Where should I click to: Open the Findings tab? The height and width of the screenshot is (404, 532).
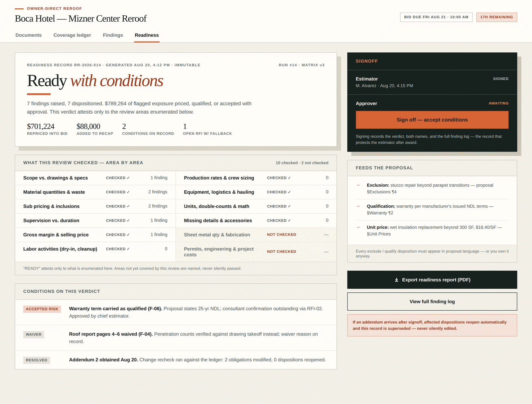[113, 35]
